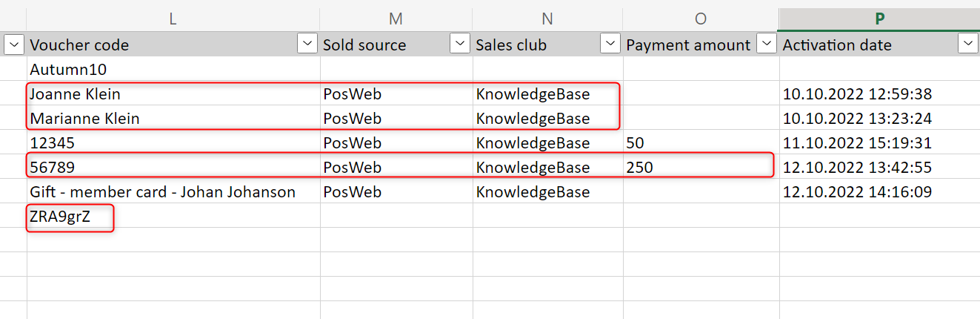The height and width of the screenshot is (319, 980).
Task: Click the highlighted column P header
Action: pyautogui.click(x=879, y=19)
